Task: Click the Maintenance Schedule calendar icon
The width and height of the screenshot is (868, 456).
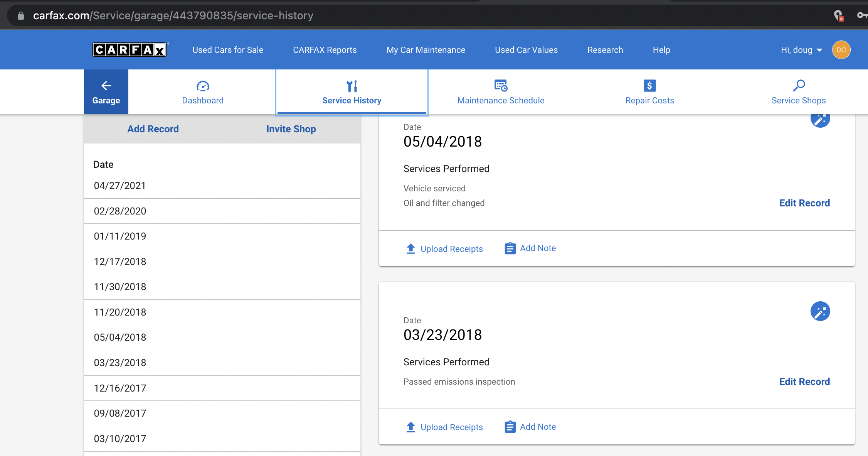Action: (501, 85)
